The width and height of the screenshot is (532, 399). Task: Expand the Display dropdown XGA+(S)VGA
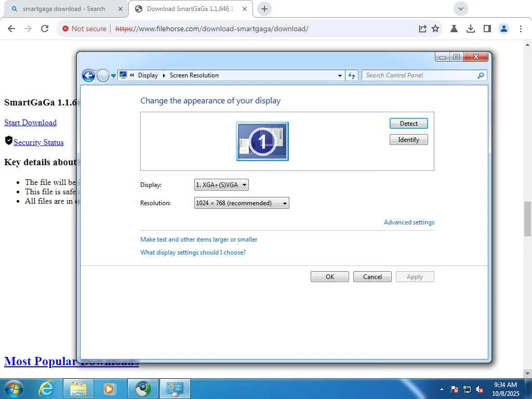(x=221, y=185)
